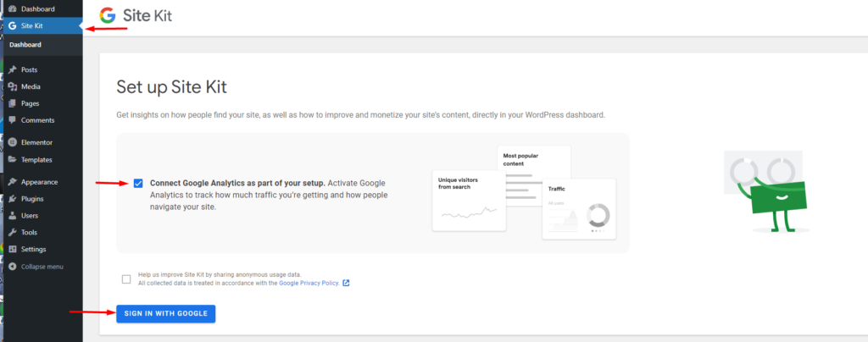Click the Comments speech bubble icon
Viewport: 868px width, 342px height.
click(12, 120)
